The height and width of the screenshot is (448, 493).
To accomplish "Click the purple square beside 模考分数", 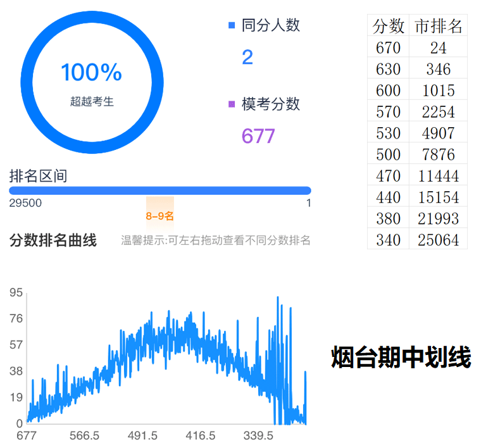I will 232,104.
